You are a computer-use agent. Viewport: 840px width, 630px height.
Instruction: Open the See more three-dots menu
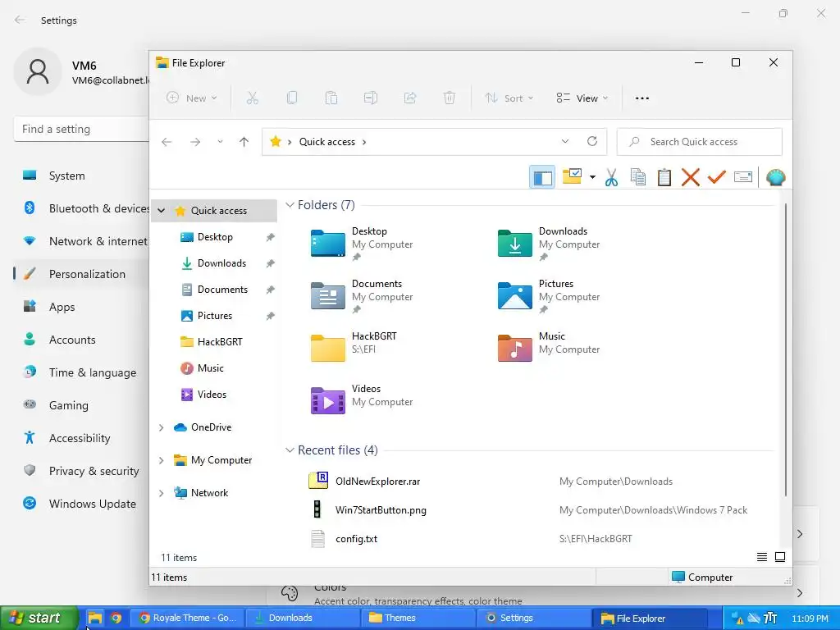coord(641,98)
